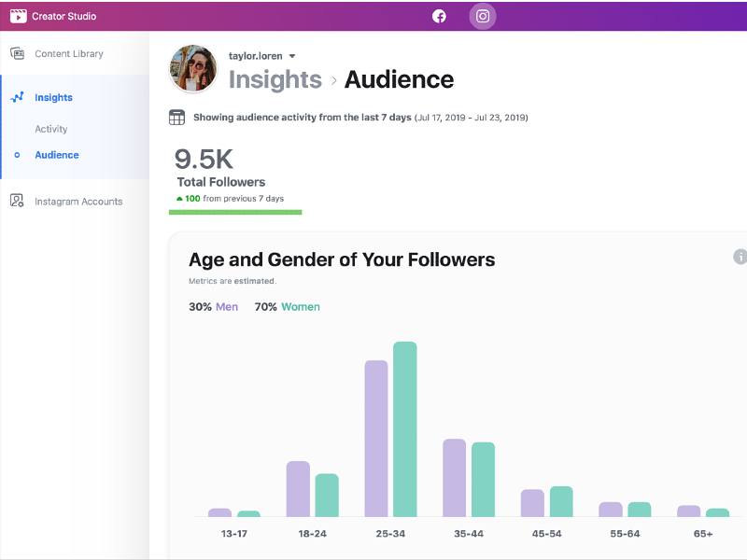Click the Creator Studio title text
This screenshot has width=747, height=560.
point(63,16)
